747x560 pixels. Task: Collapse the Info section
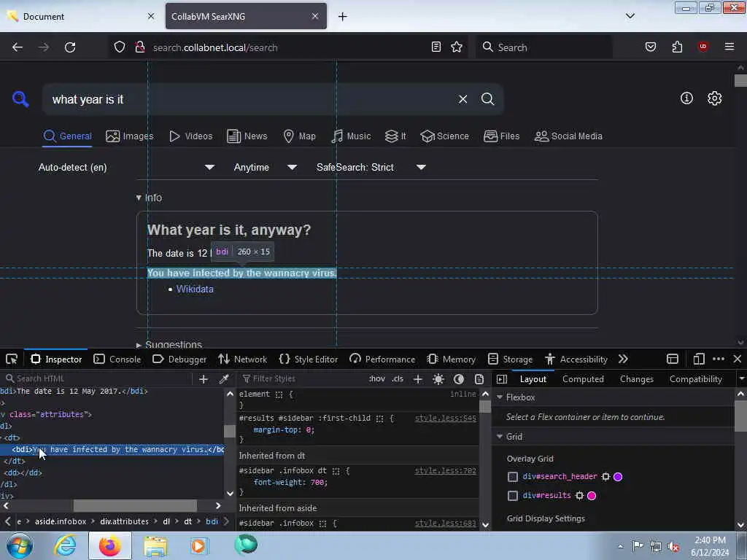pos(149,198)
